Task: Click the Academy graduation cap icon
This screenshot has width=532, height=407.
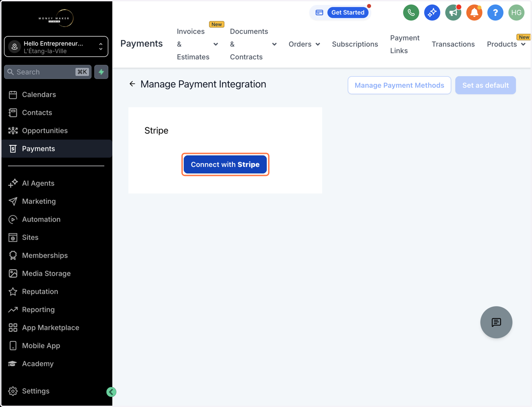Action: [x=13, y=364]
